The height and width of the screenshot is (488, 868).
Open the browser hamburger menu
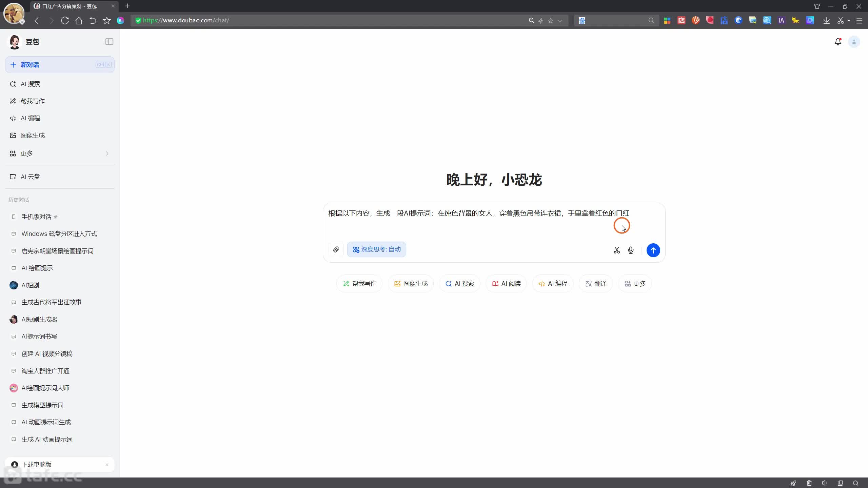(859, 20)
